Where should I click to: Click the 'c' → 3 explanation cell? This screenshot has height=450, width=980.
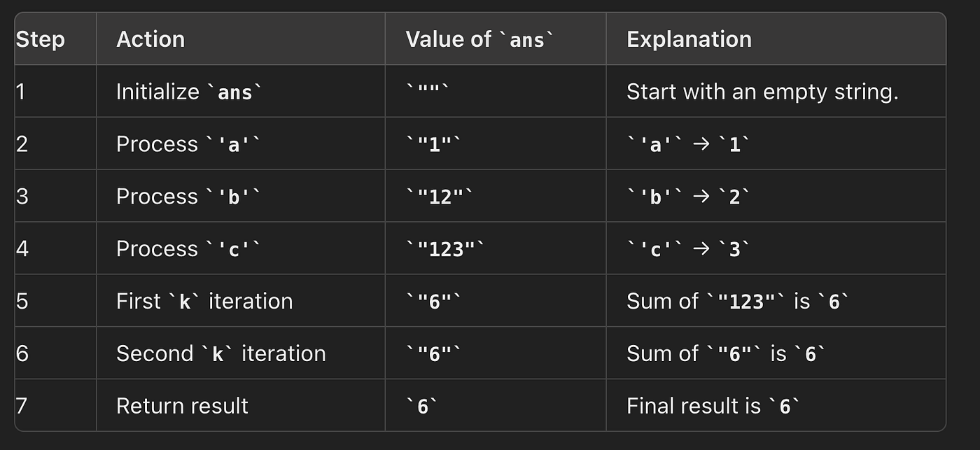tap(688, 249)
